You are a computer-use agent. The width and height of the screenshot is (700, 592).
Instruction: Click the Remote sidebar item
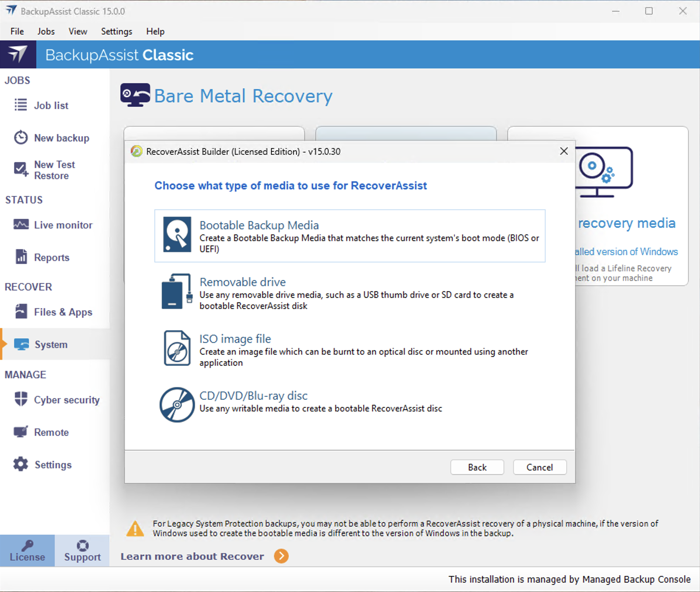pyautogui.click(x=51, y=433)
